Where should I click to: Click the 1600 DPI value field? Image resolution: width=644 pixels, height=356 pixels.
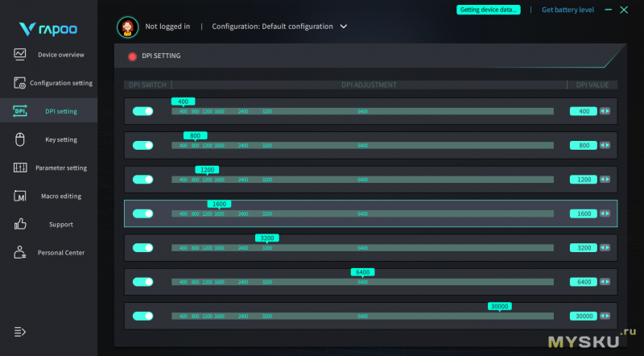(x=583, y=213)
